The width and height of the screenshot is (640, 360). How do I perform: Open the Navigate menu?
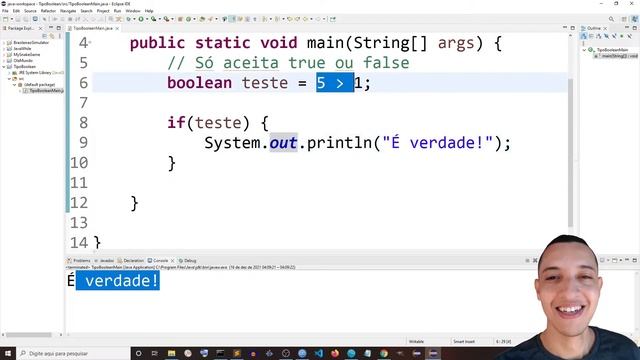(68, 11)
